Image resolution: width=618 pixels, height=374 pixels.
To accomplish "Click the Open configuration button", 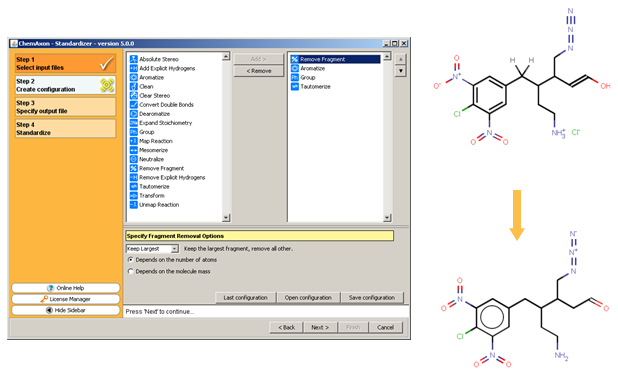I will (x=308, y=298).
